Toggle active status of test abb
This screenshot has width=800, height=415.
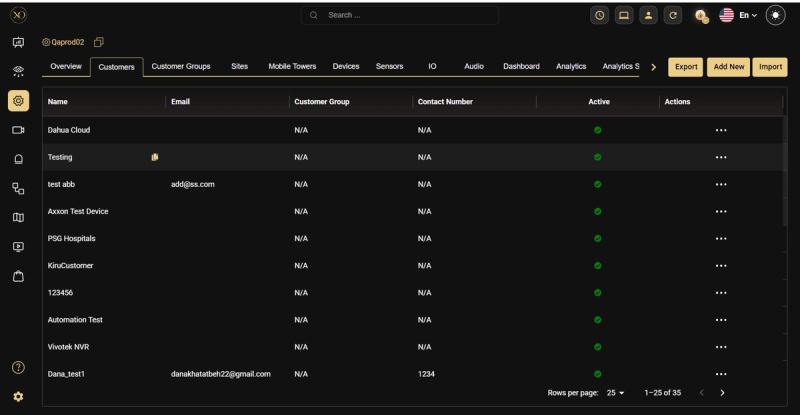[x=597, y=184]
